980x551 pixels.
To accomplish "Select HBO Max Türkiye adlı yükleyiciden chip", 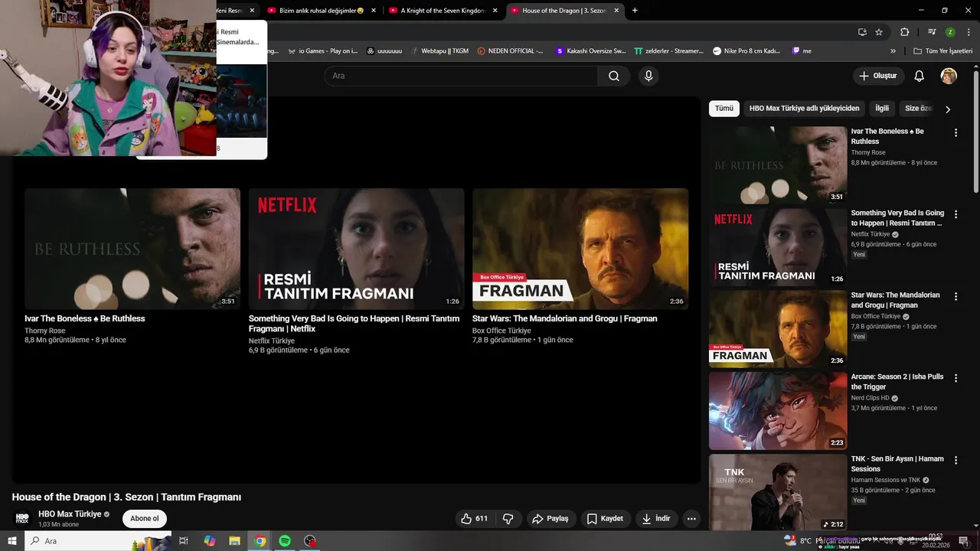I will (804, 109).
